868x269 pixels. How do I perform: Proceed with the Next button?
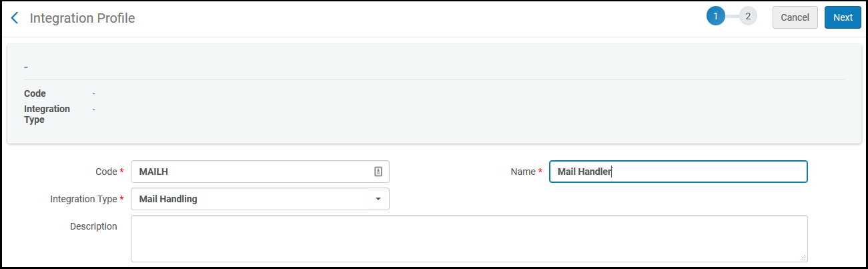pos(843,17)
